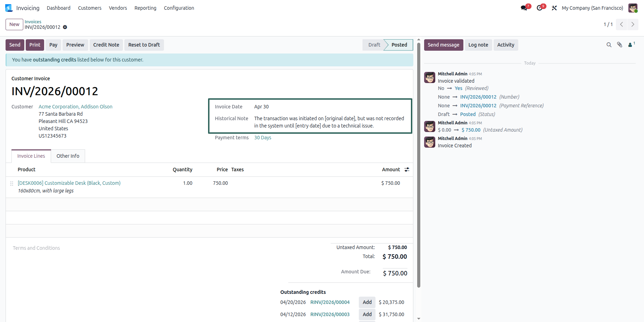Go to the previous record arrow
This screenshot has height=322, width=644.
click(x=621, y=24)
